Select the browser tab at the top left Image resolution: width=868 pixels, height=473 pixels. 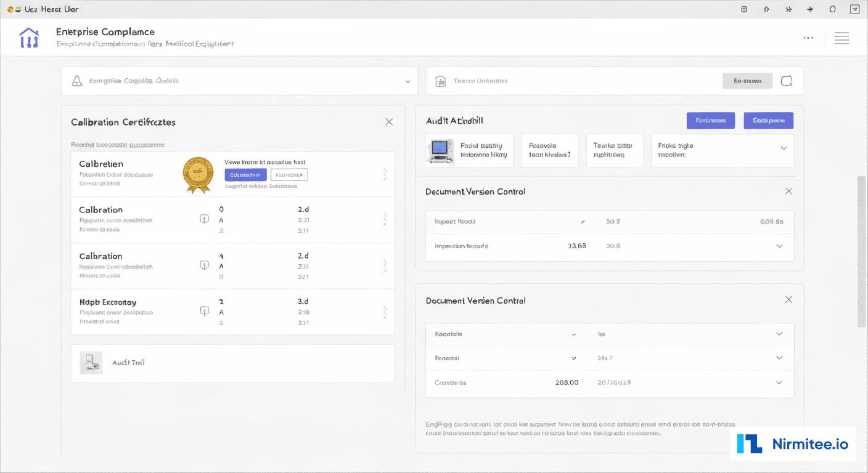pyautogui.click(x=43, y=9)
